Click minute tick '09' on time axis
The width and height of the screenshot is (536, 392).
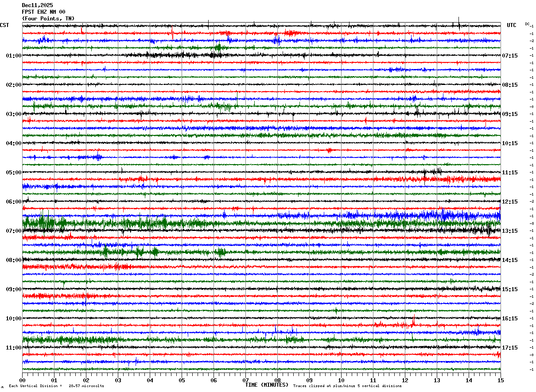point(309,380)
